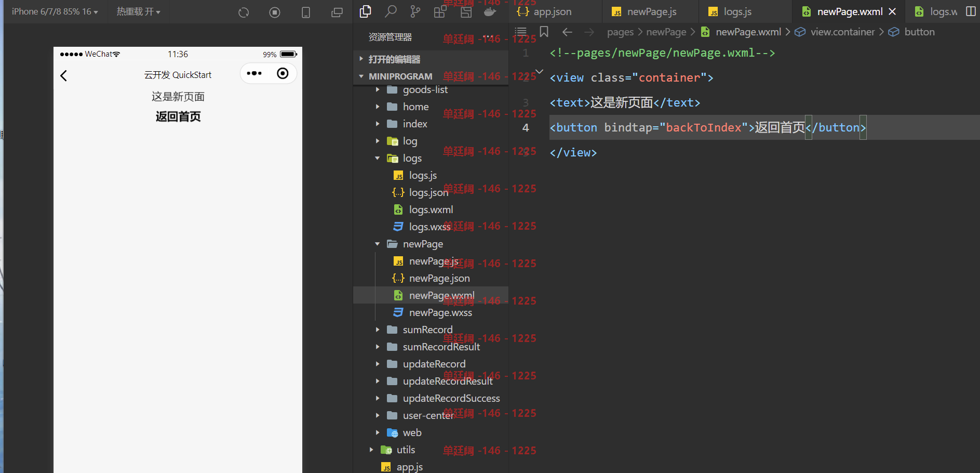Viewport: 980px width, 473px height.
Task: Expand the 打开的编辑器 section
Action: 431,59
